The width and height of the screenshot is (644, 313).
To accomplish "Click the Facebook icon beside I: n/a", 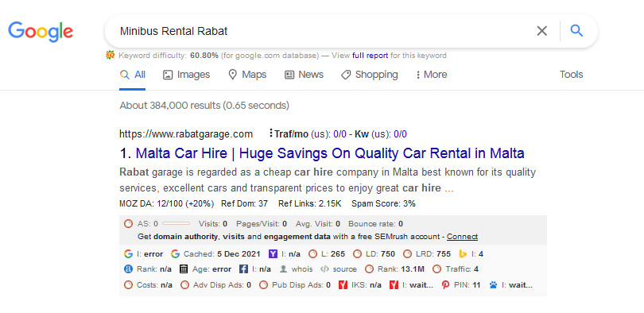I will point(243,269).
